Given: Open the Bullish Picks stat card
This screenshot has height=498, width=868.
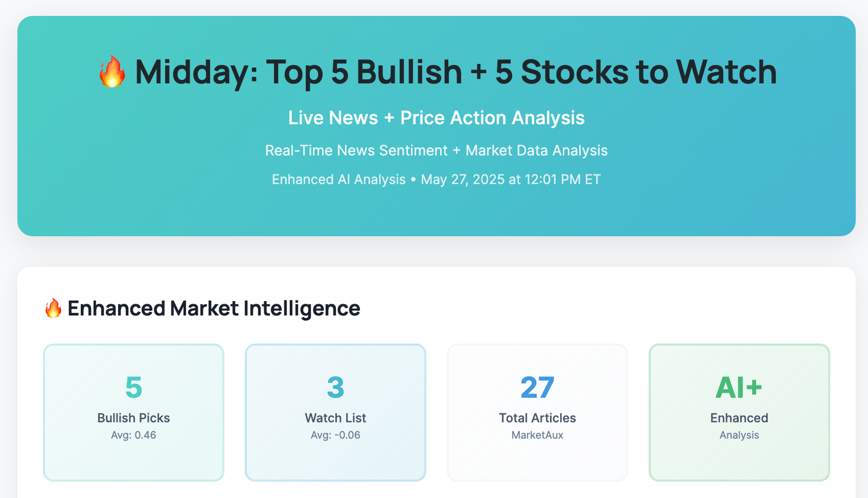Looking at the screenshot, I should click(x=133, y=412).
